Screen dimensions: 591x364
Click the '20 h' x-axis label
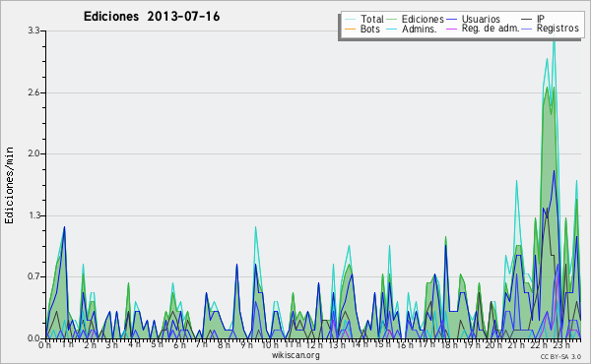point(493,344)
